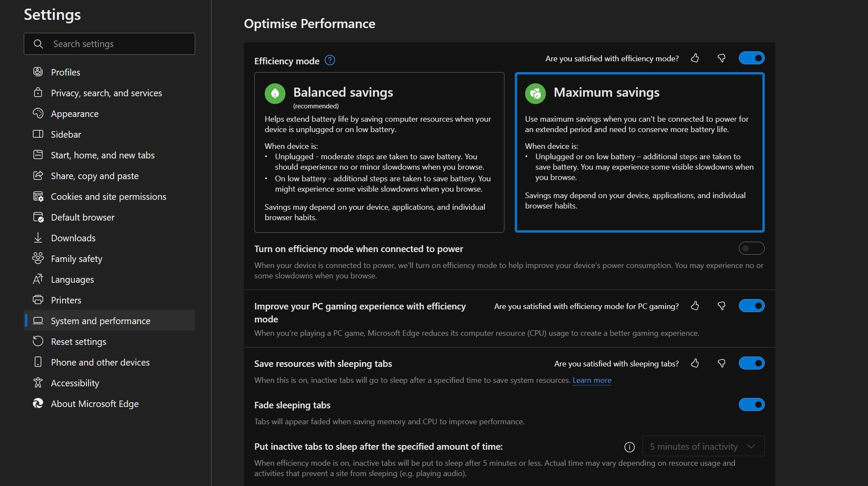Image resolution: width=868 pixels, height=486 pixels.
Task: Click the green Balanced savings leaf icon
Action: [275, 93]
